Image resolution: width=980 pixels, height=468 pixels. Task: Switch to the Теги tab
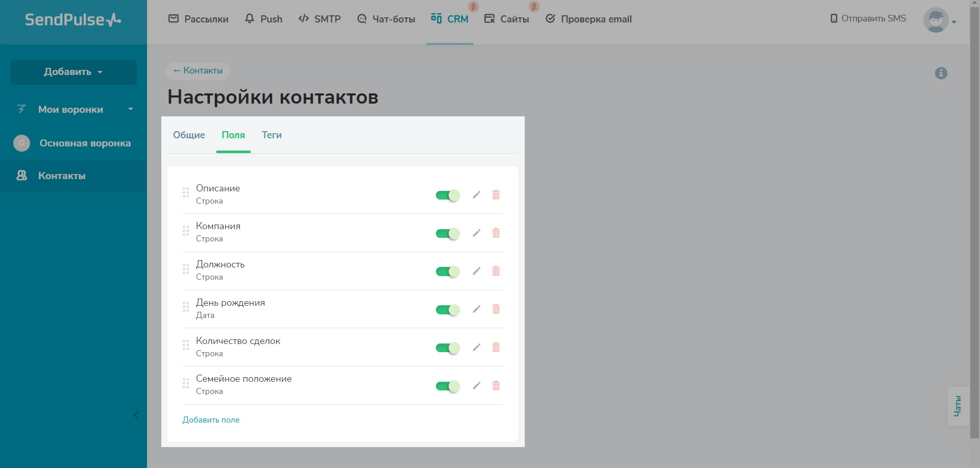click(x=272, y=135)
